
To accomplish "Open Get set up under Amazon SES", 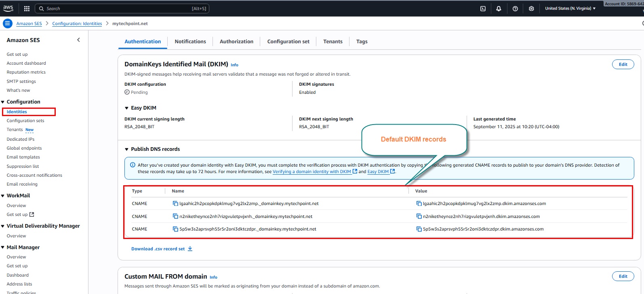I will point(17,54).
